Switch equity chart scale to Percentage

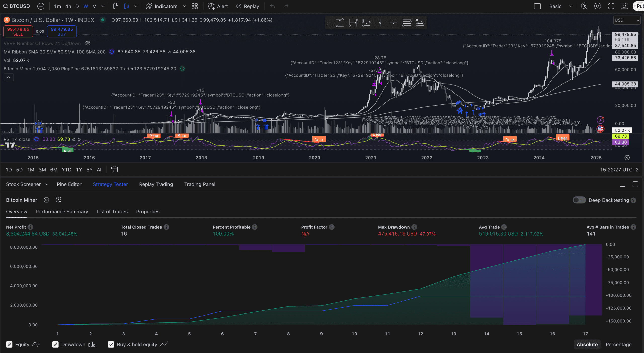click(619, 344)
